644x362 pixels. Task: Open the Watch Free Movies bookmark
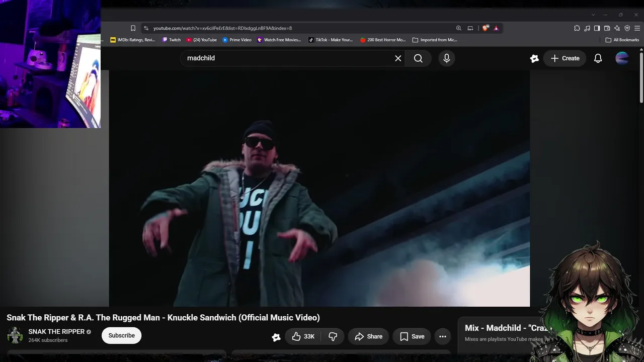coord(279,40)
